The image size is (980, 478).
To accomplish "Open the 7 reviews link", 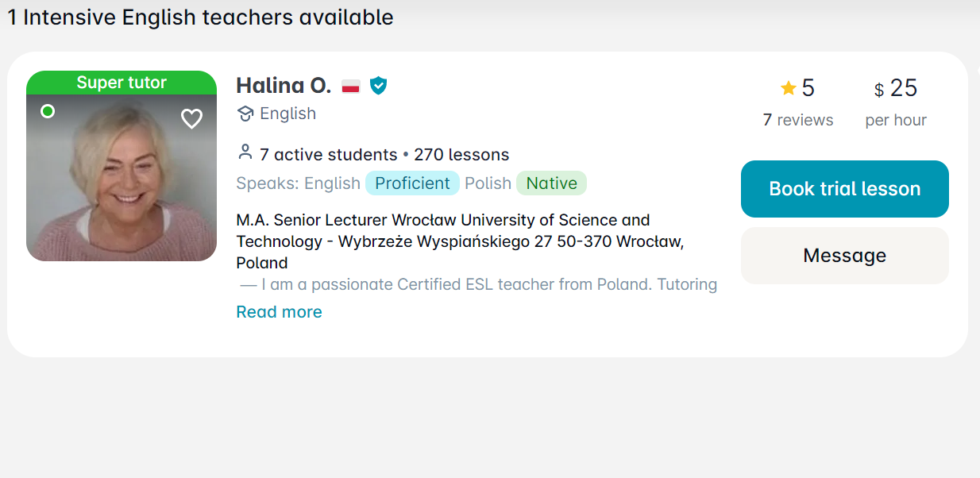I will click(x=798, y=120).
